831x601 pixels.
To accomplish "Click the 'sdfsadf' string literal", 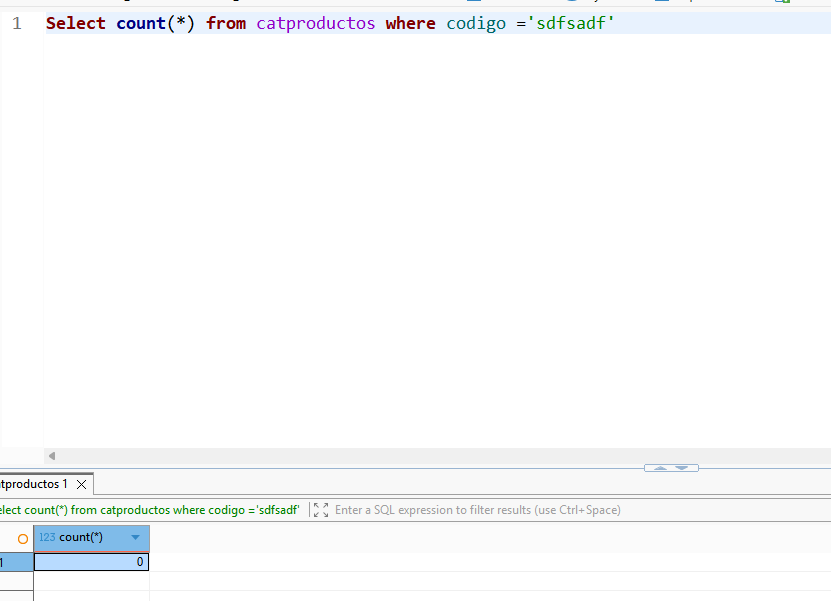I will tap(571, 23).
